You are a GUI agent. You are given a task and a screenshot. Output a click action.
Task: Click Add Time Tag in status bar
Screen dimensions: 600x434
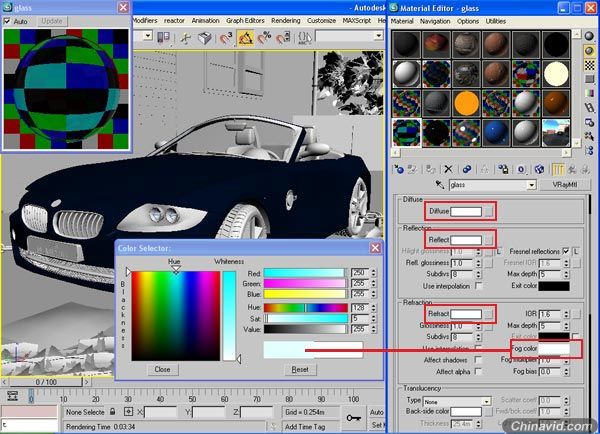tap(305, 426)
